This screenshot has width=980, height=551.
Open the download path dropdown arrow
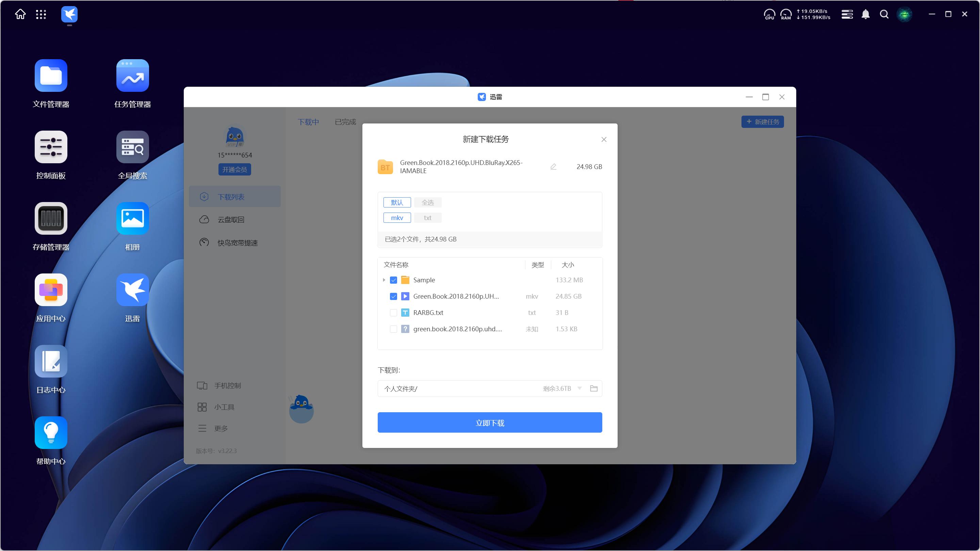click(579, 388)
